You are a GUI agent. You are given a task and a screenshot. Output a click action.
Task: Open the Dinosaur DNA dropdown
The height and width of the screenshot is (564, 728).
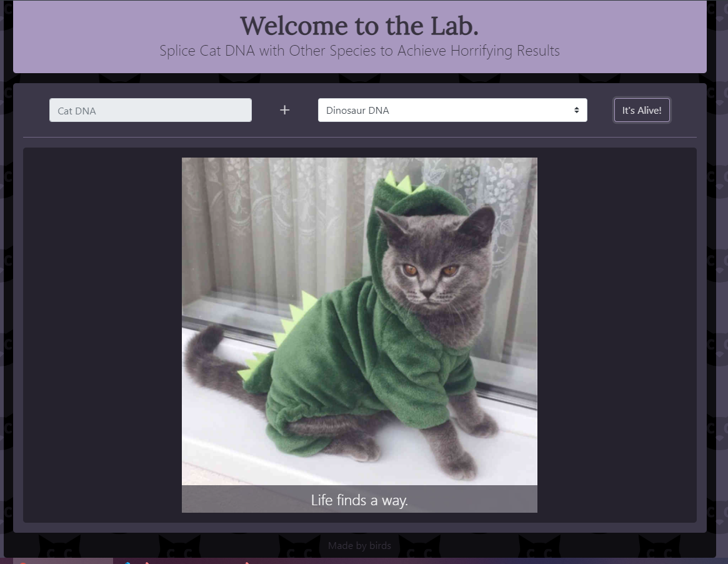pos(452,110)
